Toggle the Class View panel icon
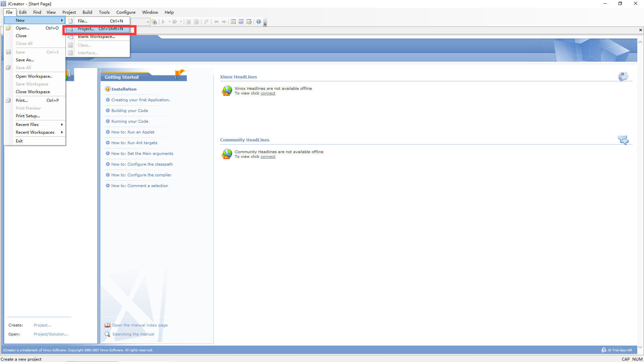Screen dimensions: 644x362 pos(241,22)
